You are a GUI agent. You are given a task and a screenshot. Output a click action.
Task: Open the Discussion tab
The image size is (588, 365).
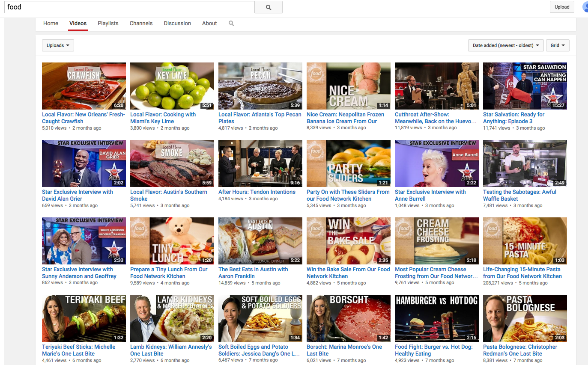[x=177, y=24]
